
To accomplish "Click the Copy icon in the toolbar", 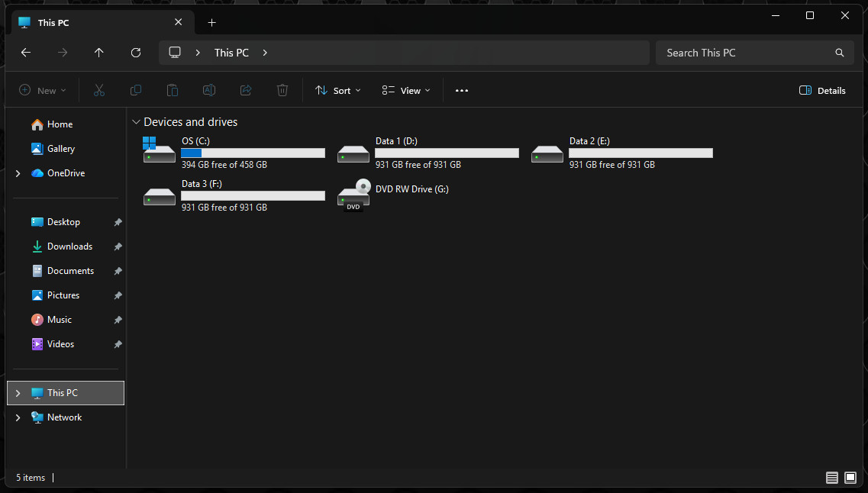I will click(x=136, y=90).
